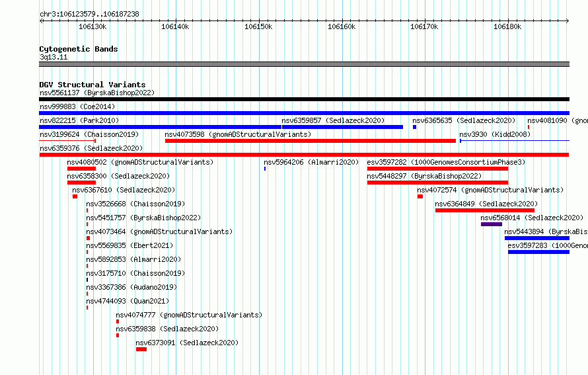Click the 106150k ruler position
588x375 pixels.
coord(258,26)
